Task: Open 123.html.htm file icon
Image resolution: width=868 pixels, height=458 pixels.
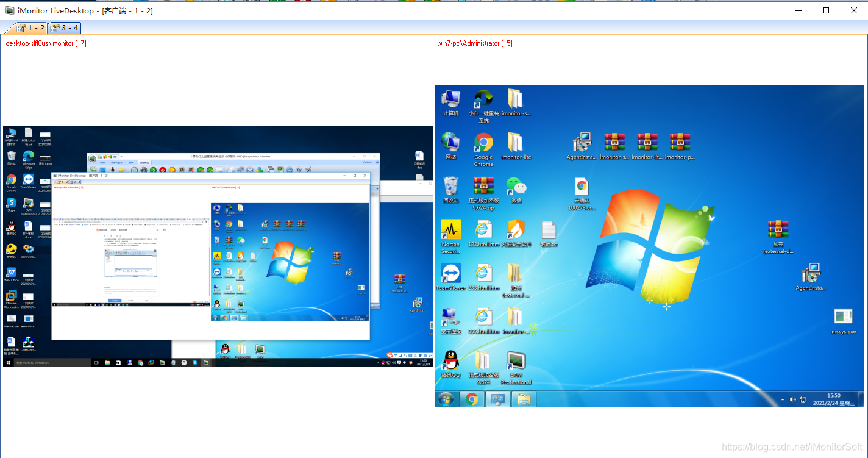Action: point(483,234)
